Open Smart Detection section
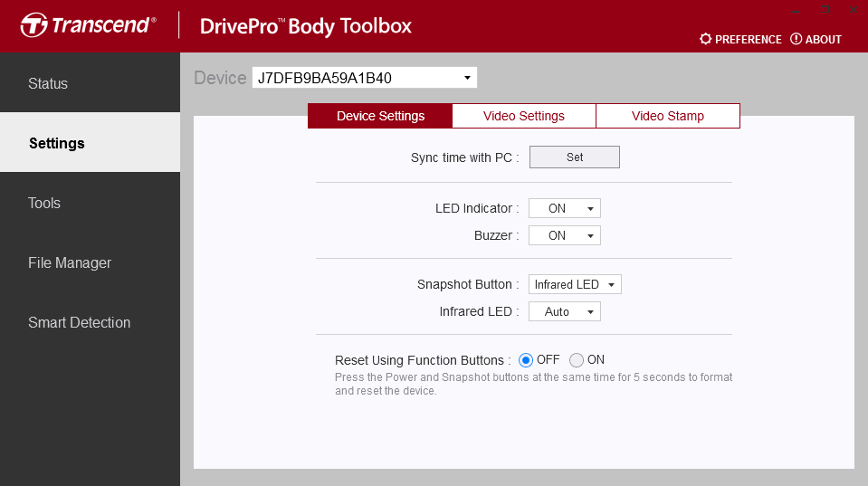 pos(90,322)
